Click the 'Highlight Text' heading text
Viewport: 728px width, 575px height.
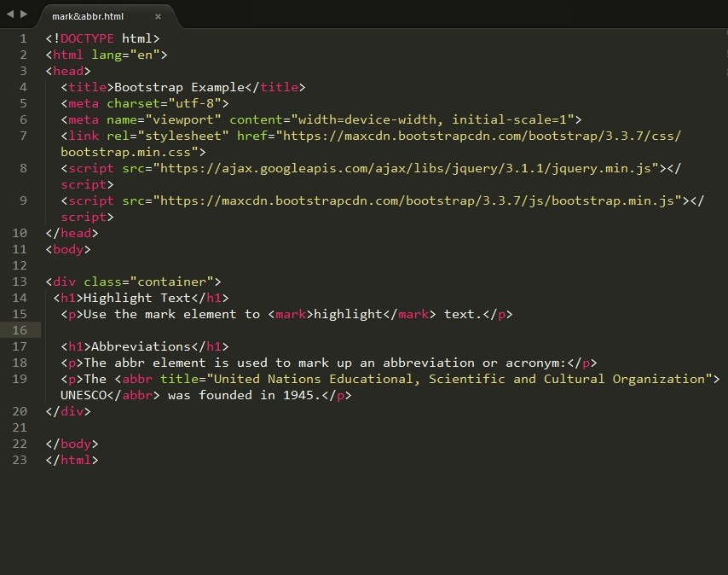point(137,299)
